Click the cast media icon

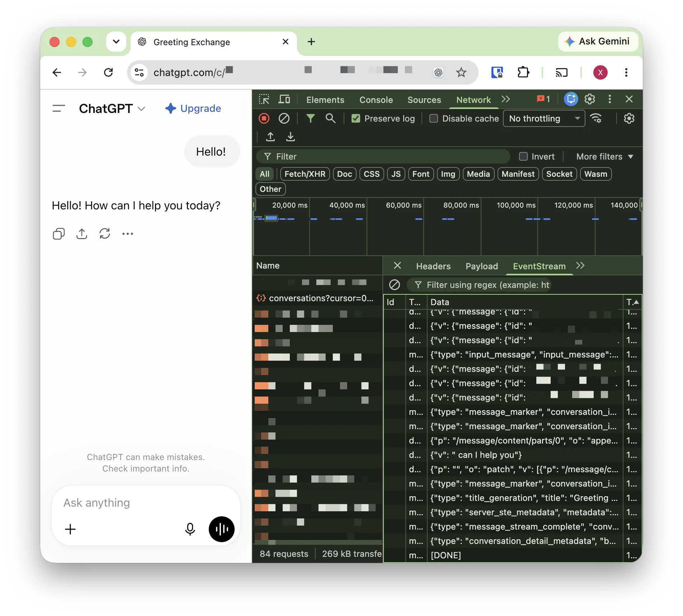562,72
